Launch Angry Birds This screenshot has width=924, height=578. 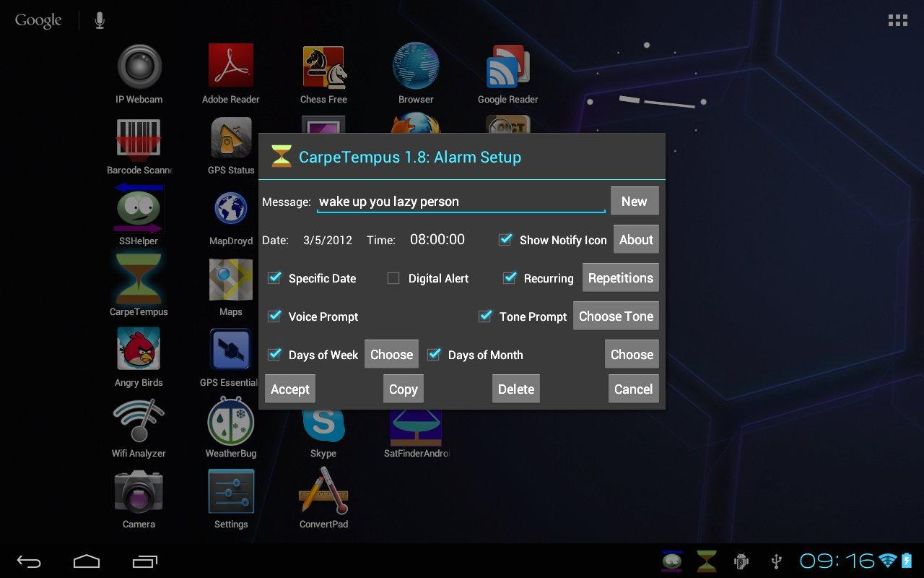pos(139,357)
